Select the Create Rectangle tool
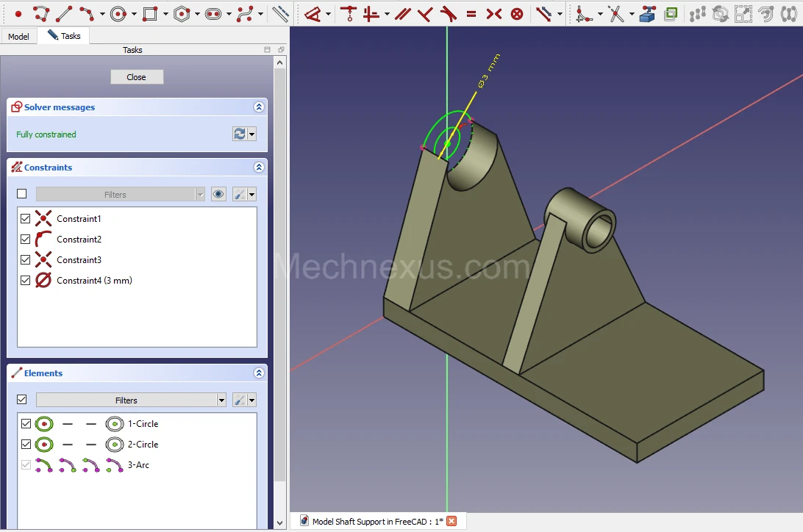This screenshot has width=803, height=532. click(150, 13)
